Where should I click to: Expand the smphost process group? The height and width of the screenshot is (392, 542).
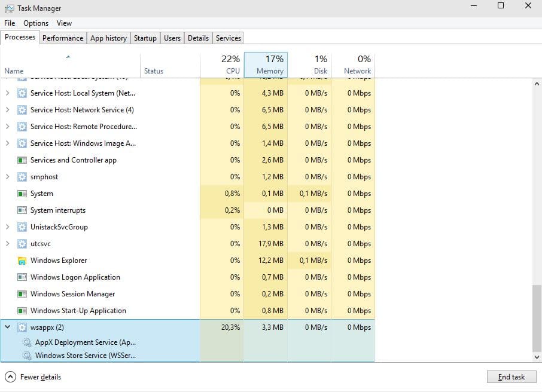pyautogui.click(x=7, y=177)
